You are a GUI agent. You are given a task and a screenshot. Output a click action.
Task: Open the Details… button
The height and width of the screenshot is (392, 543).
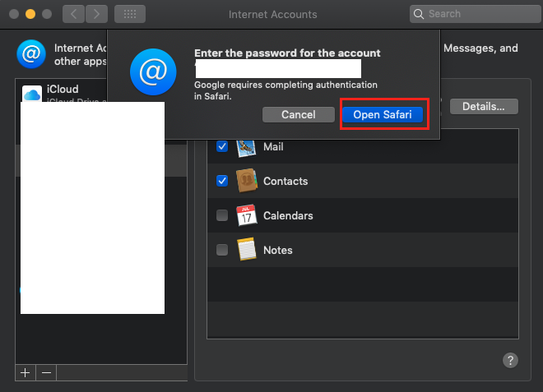click(x=484, y=107)
